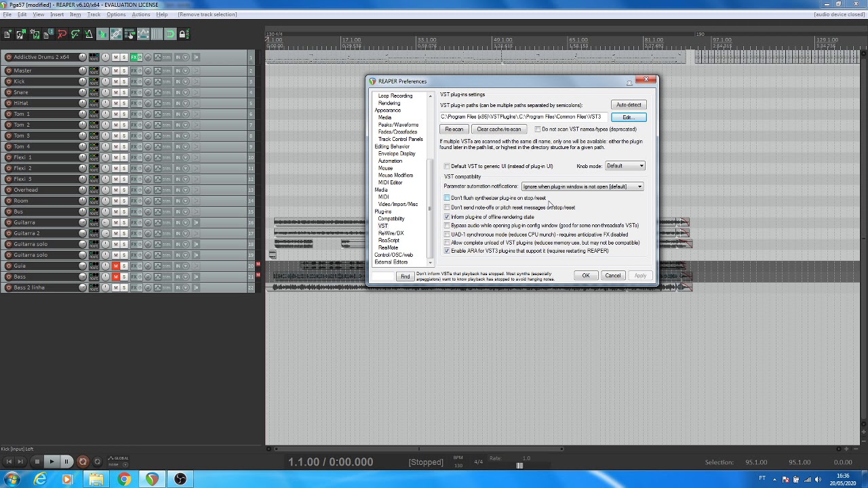The height and width of the screenshot is (488, 868).
Task: Open Parameter automation notifications dropdown
Action: [x=583, y=186]
